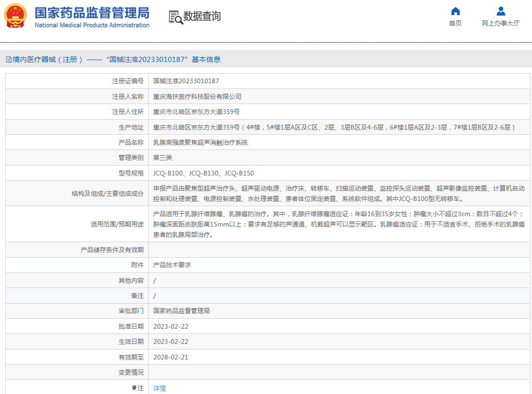This screenshot has height=394, width=532.
Task: Select 重庆海扶医疗科技股份有限公司 cell
Action: point(197,96)
